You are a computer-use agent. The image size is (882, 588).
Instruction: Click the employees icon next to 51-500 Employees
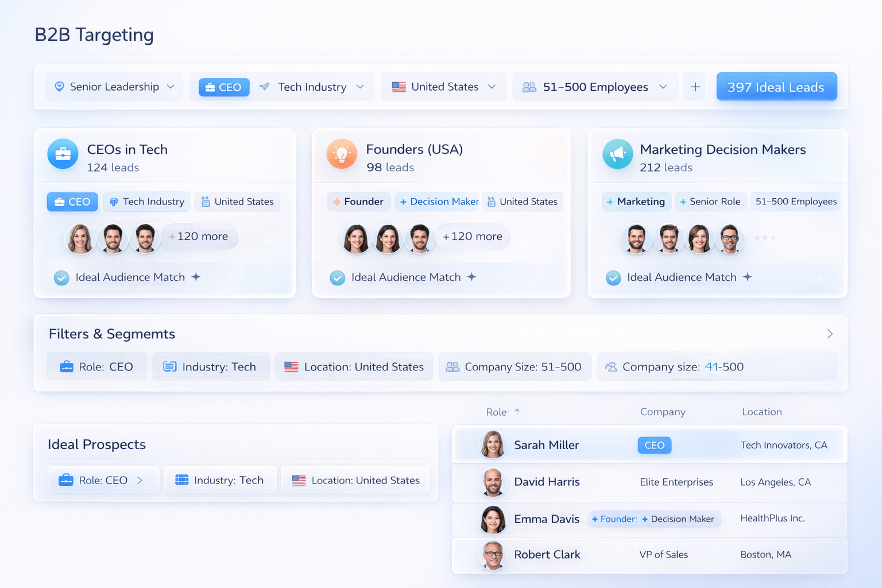pyautogui.click(x=529, y=86)
